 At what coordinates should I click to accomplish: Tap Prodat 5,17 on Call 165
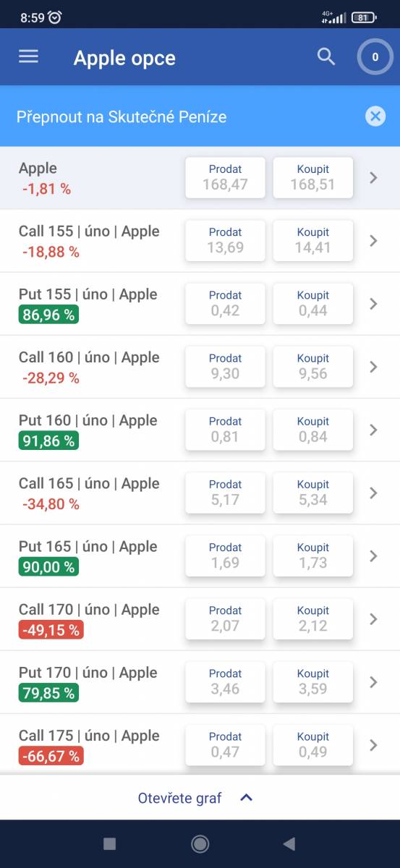point(225,493)
